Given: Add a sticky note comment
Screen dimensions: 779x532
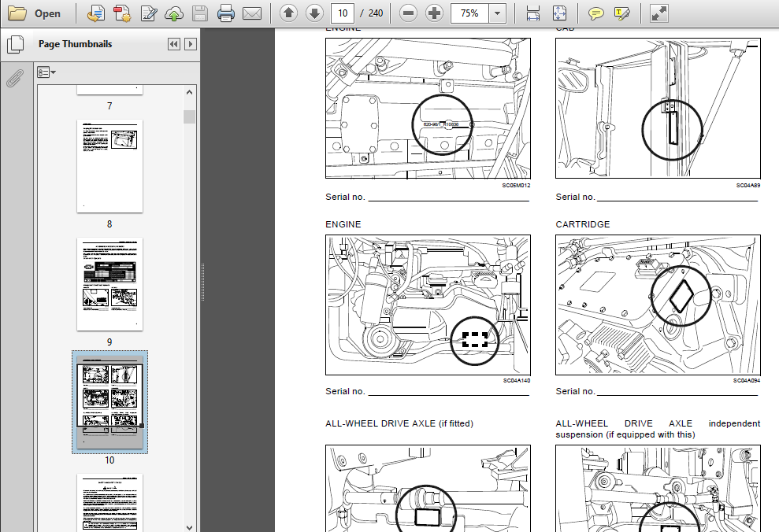Looking at the screenshot, I should 595,14.
